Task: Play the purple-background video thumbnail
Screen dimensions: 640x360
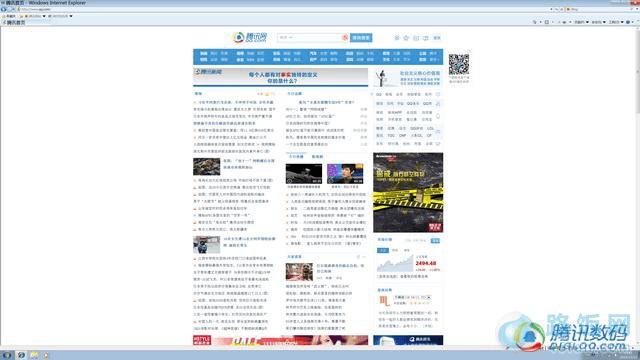Action: pyautogui.click(x=345, y=174)
